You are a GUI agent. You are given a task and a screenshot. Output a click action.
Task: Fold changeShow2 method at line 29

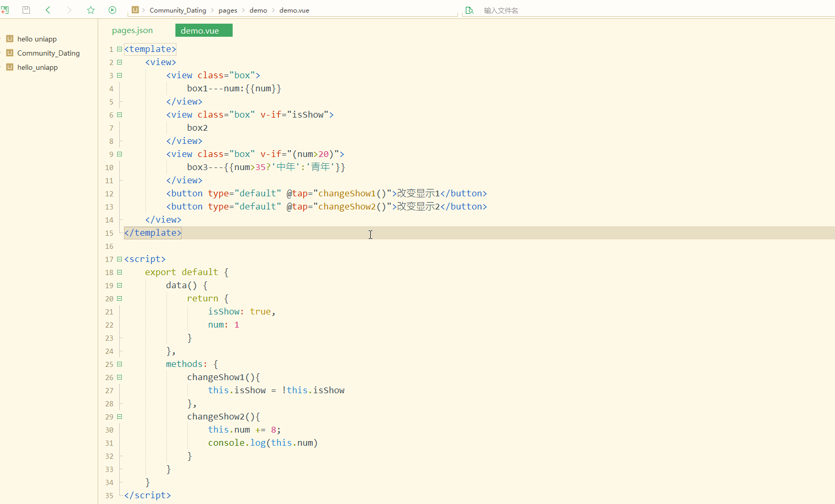pos(120,416)
